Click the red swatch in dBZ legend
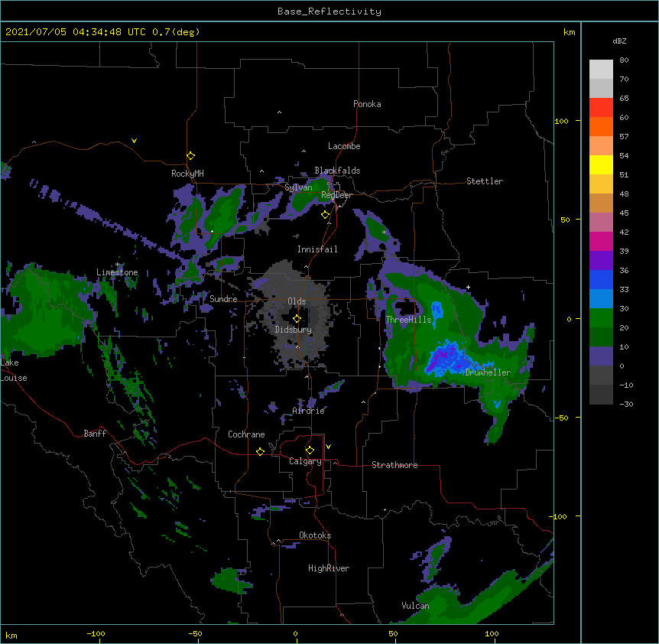 [x=601, y=107]
